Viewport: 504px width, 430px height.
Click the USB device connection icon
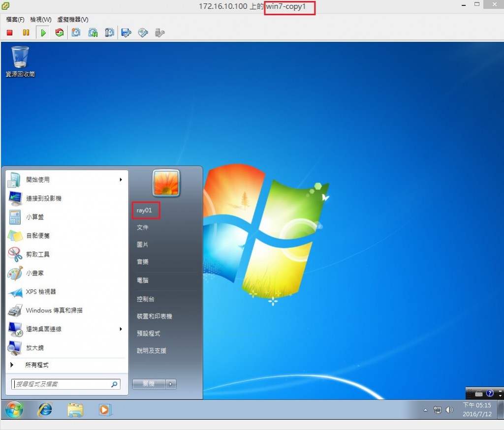[x=160, y=32]
